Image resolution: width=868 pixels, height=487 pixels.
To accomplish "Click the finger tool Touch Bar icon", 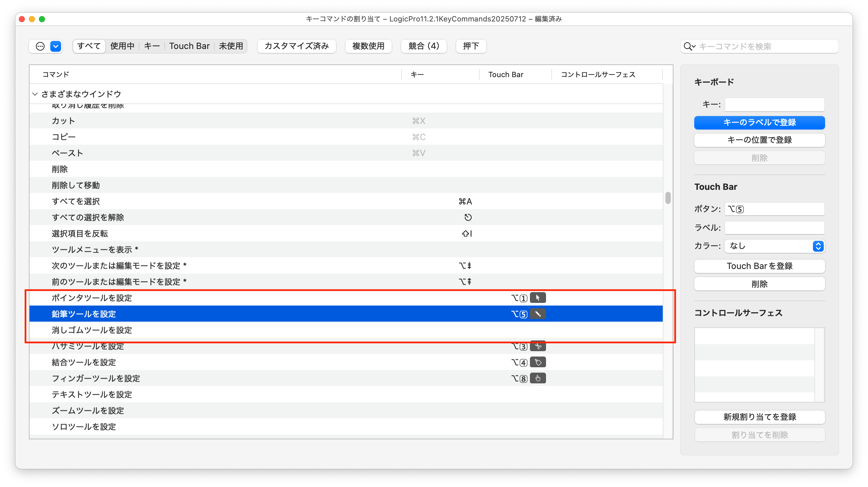I will [538, 378].
